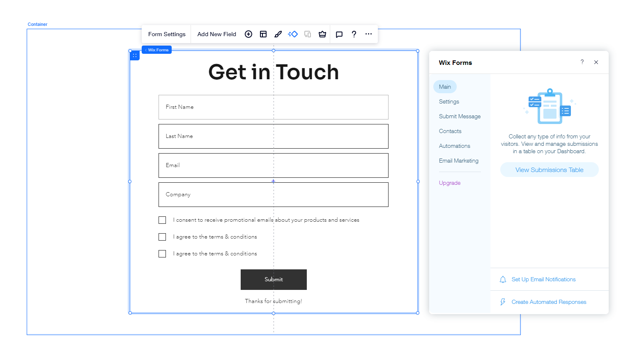This screenshot has height=356, width=644.
Task: Check the second terms & conditions checkbox
Action: click(x=162, y=254)
